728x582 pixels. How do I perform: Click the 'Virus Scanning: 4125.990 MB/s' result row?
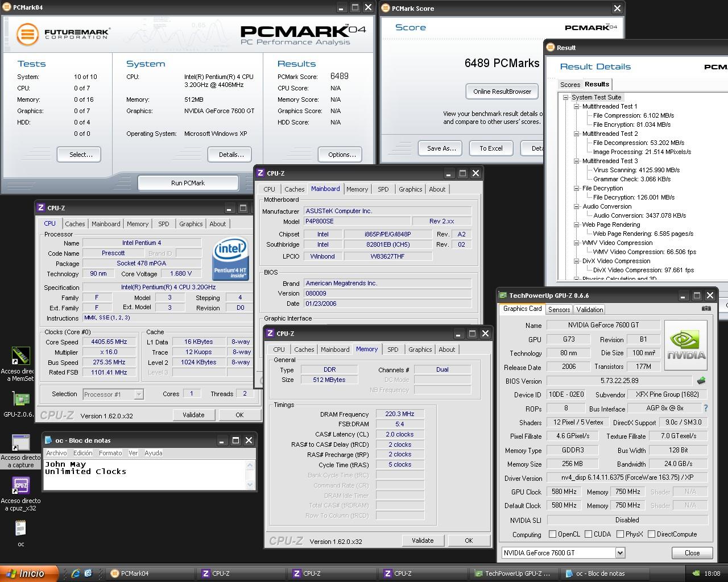[x=636, y=170]
